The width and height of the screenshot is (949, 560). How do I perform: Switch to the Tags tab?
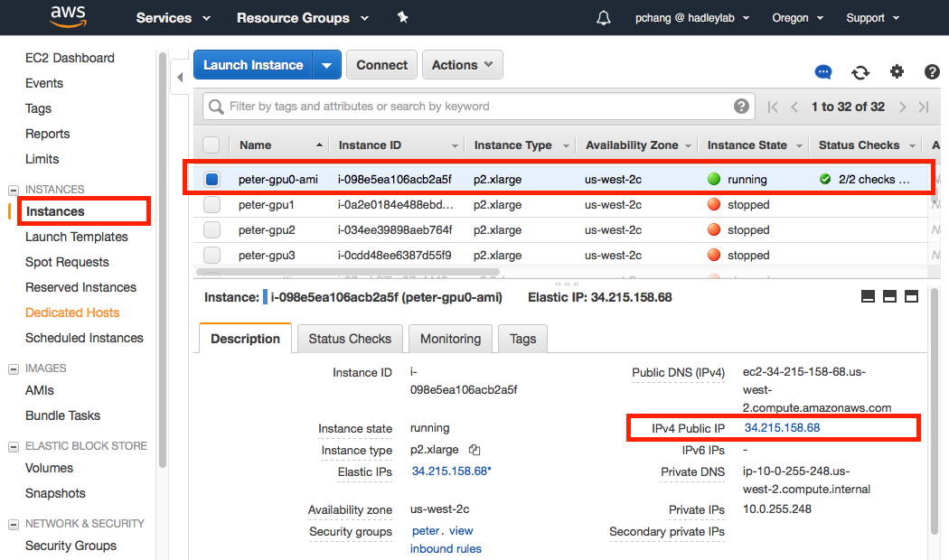(523, 339)
